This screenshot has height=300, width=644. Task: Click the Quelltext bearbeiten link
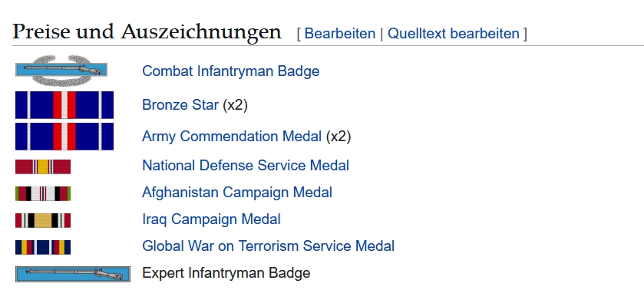click(454, 33)
